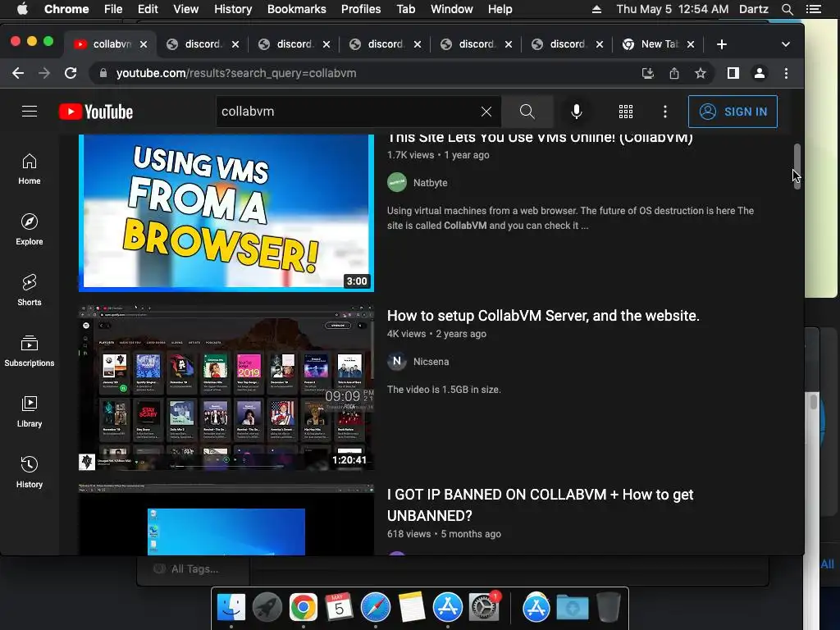Start voice search with microphone
The image size is (840, 630).
point(577,112)
